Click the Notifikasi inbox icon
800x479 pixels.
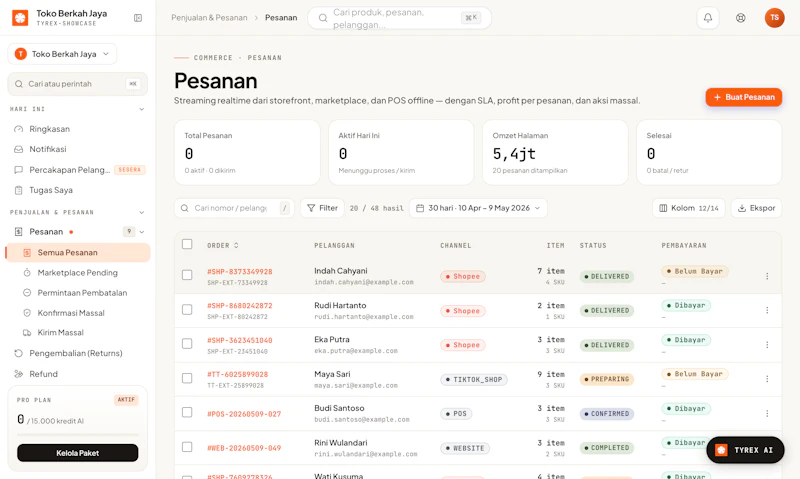click(18, 149)
